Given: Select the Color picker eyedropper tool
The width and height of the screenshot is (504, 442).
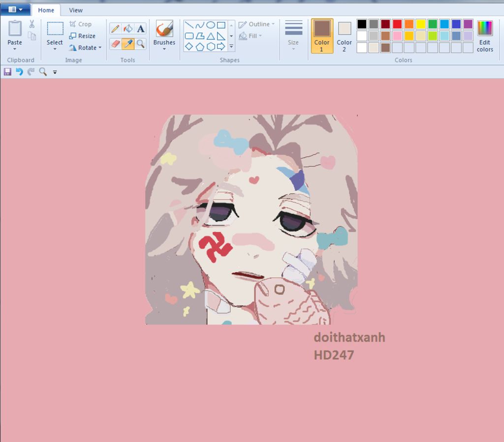Looking at the screenshot, I should [128, 44].
